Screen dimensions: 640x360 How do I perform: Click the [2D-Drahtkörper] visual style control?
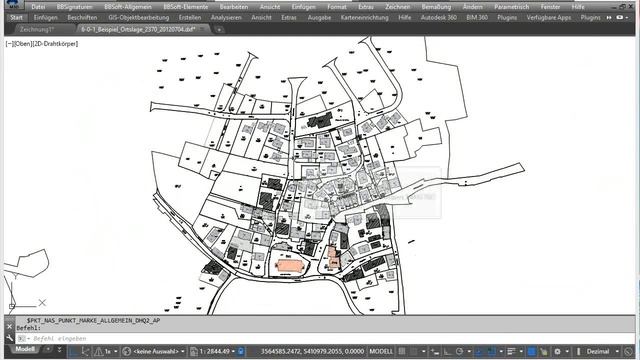tap(55, 44)
